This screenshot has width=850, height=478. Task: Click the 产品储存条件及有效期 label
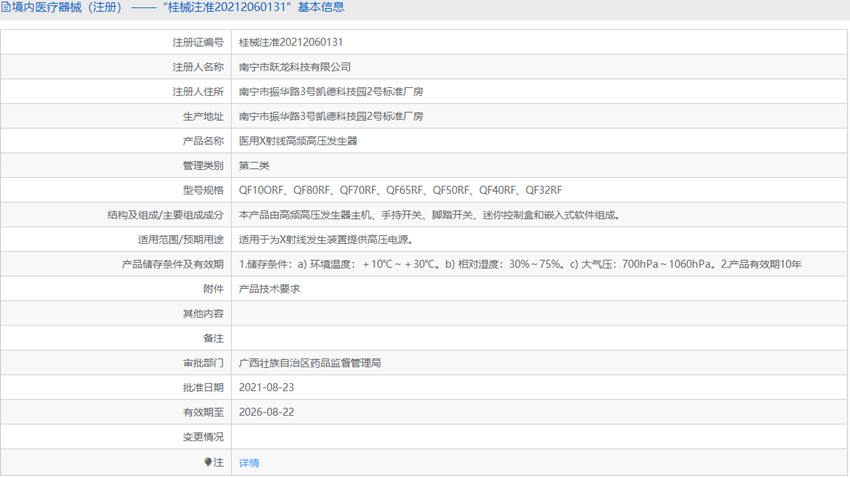[172, 264]
